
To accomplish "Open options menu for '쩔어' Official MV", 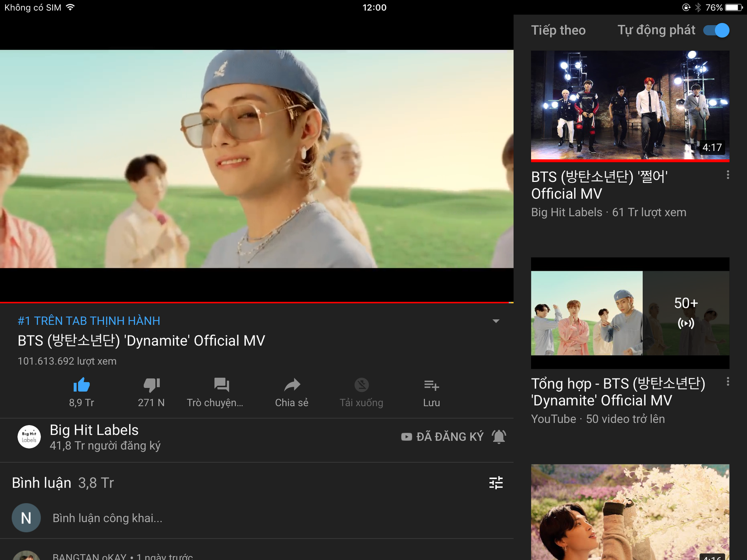I will coord(728,175).
